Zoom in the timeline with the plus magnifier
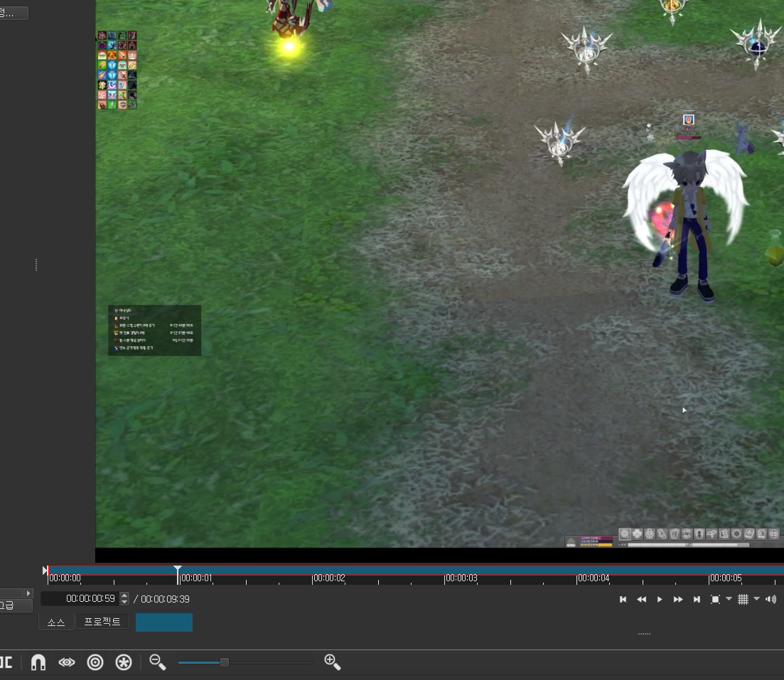 332,662
